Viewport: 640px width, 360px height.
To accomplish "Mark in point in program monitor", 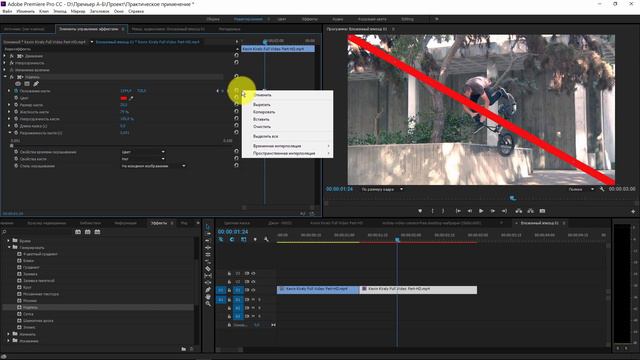I will click(433, 211).
